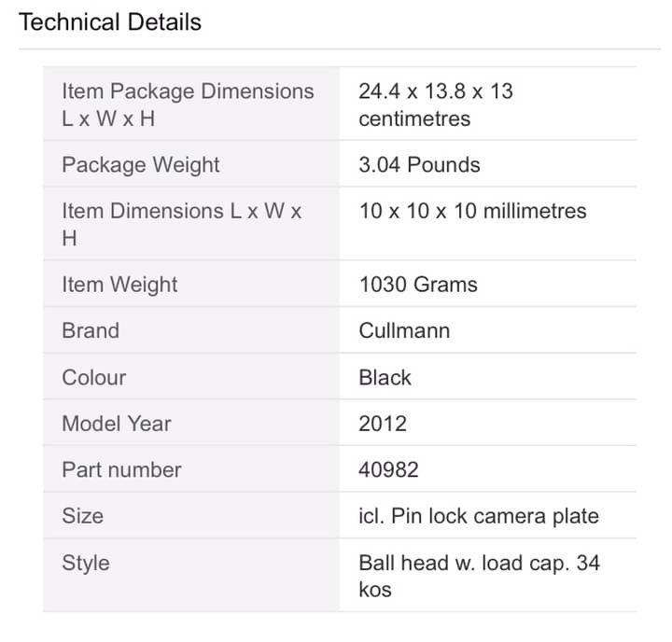Select the Colour label

click(93, 378)
